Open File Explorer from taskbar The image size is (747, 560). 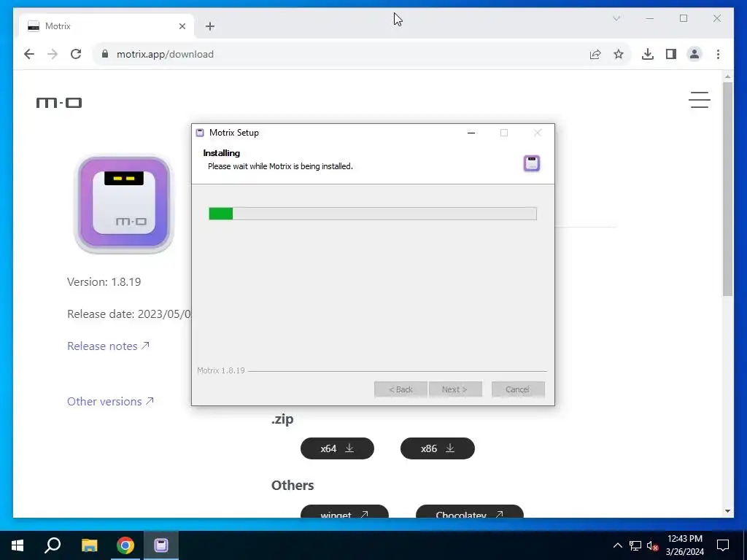coord(89,545)
